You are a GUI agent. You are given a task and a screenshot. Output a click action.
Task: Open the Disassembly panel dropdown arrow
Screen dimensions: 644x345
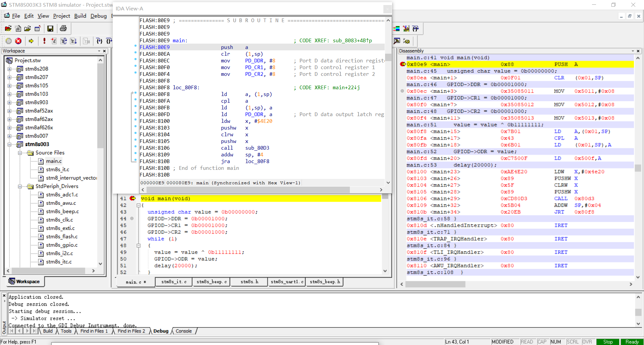point(633,51)
